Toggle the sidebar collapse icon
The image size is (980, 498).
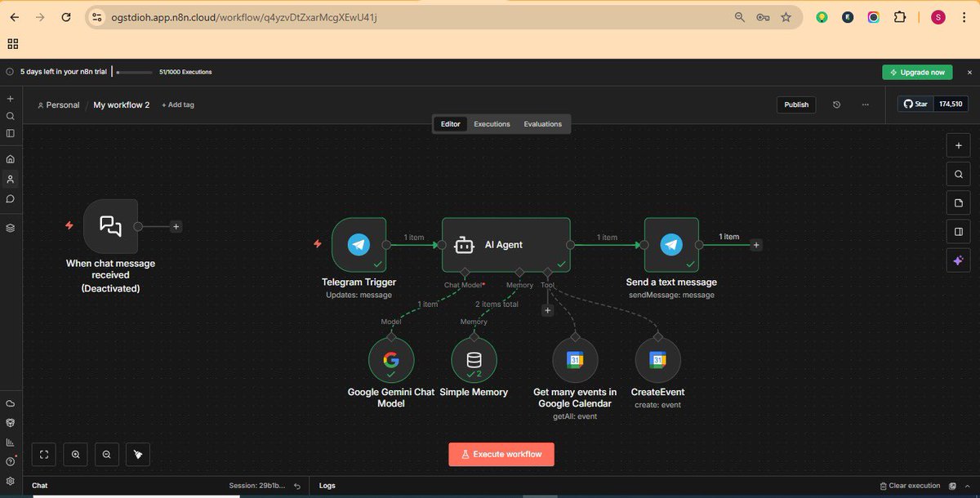point(10,133)
